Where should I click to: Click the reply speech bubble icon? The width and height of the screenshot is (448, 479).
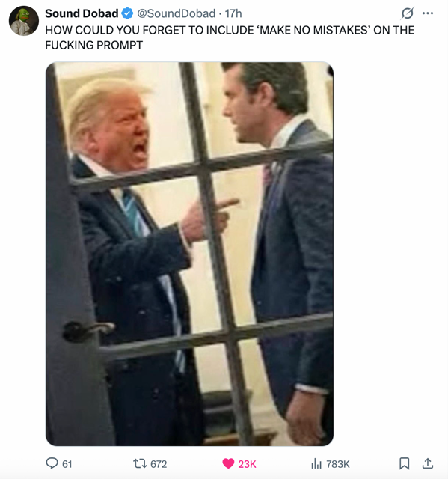click(52, 463)
